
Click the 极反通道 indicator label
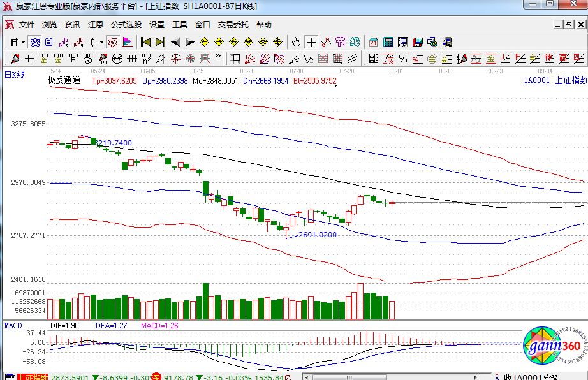pos(64,81)
